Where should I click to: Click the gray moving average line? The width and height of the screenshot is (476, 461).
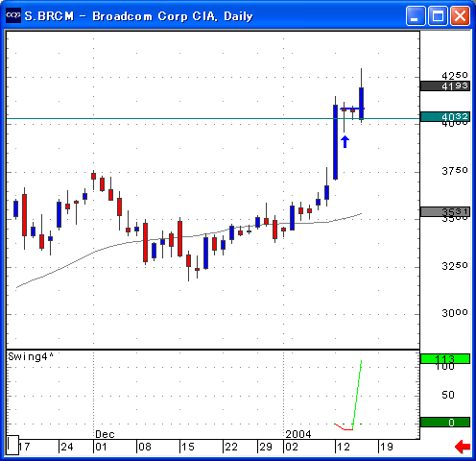click(x=189, y=236)
